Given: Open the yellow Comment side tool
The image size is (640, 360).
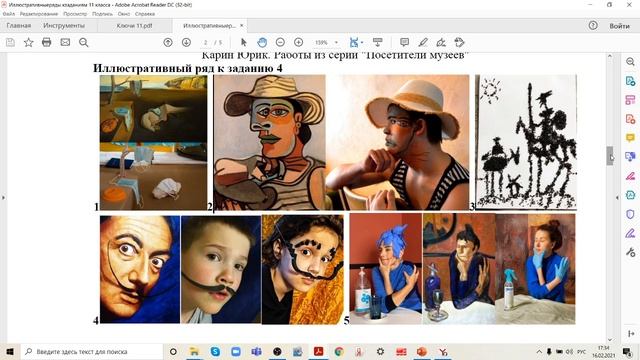Looking at the screenshot, I should 630,138.
